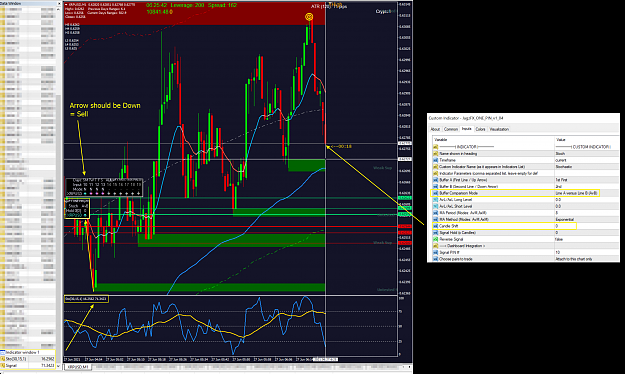Select the Indicator window 1 row
This screenshot has width=625, height=374.
pos(28,352)
